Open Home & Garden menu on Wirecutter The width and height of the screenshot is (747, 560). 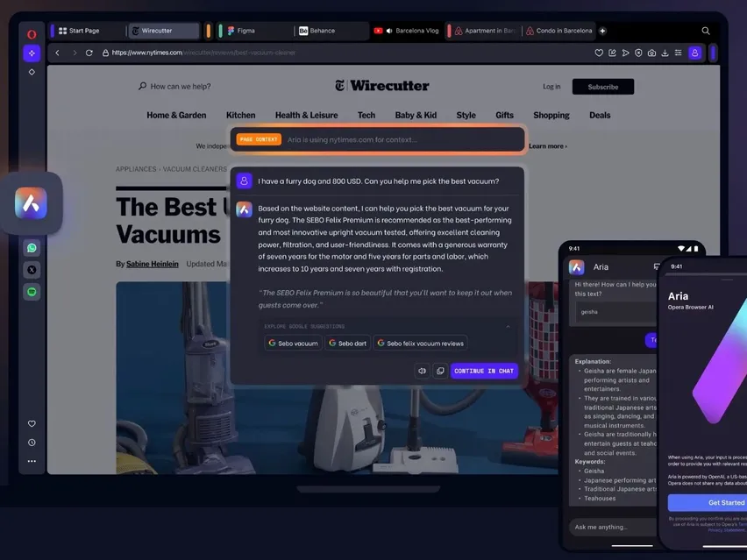[176, 115]
